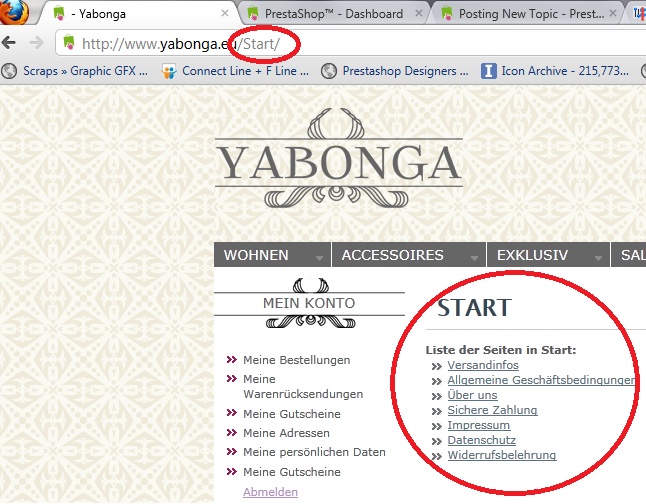Open the Sichere Zahlung link
The width and height of the screenshot is (646, 504).
coord(492,410)
